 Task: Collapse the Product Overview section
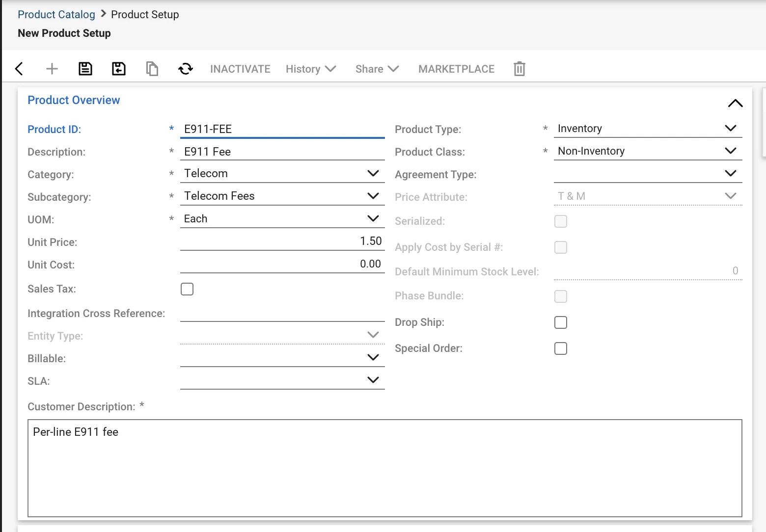[x=735, y=103]
